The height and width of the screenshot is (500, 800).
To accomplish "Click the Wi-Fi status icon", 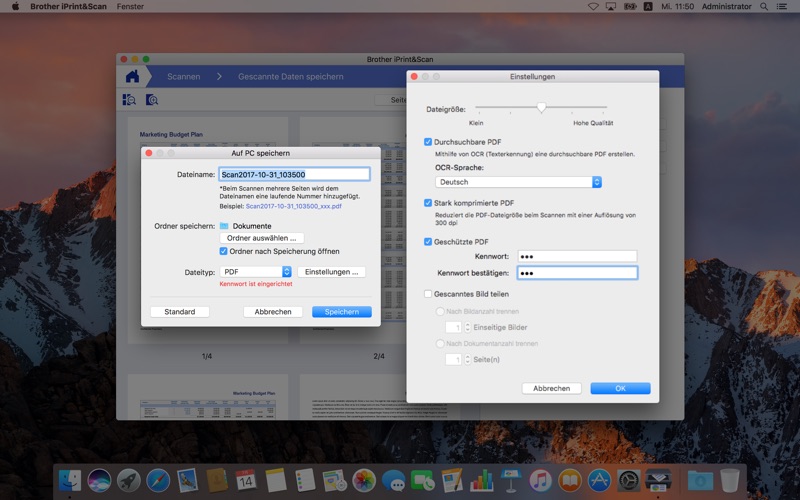I will (x=593, y=6).
